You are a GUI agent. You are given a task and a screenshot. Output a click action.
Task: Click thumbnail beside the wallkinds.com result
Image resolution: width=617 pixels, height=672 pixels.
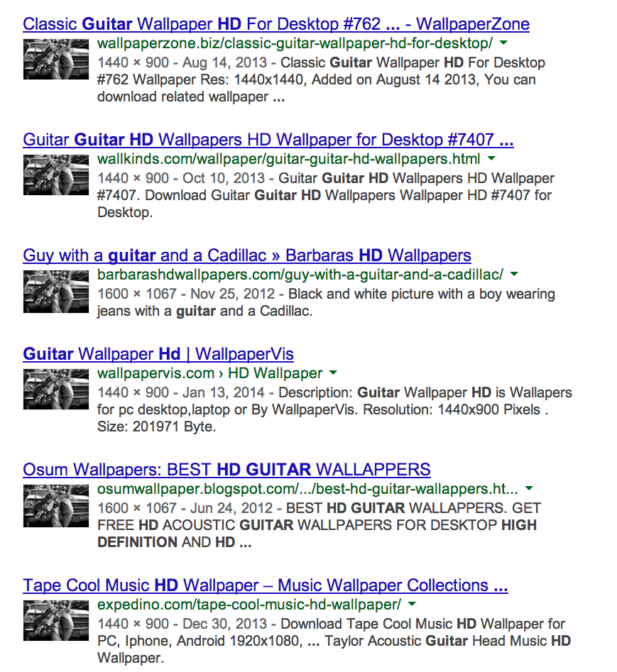(56, 175)
